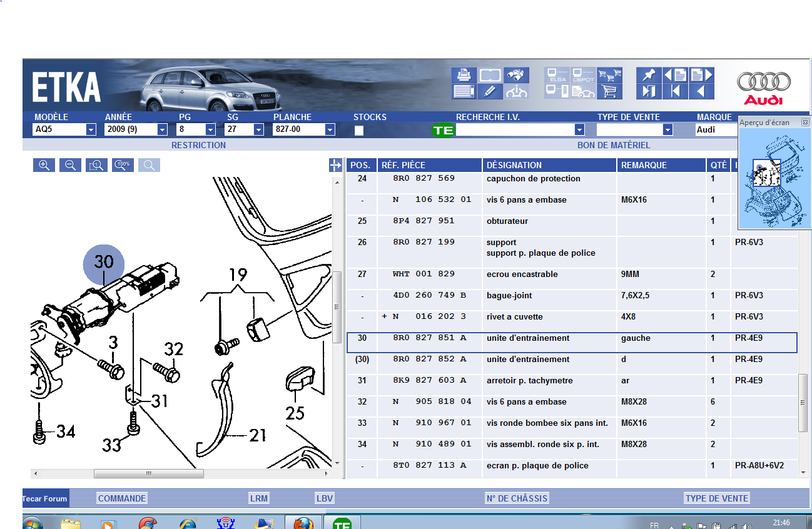Click the pencil edit icon
The width and height of the screenshot is (812, 529).
(490, 92)
